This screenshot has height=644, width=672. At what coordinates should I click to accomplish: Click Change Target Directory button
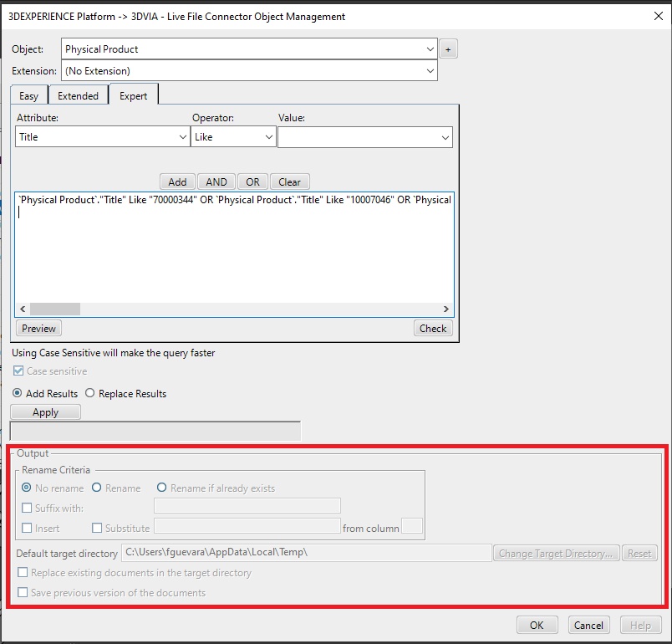coord(556,554)
